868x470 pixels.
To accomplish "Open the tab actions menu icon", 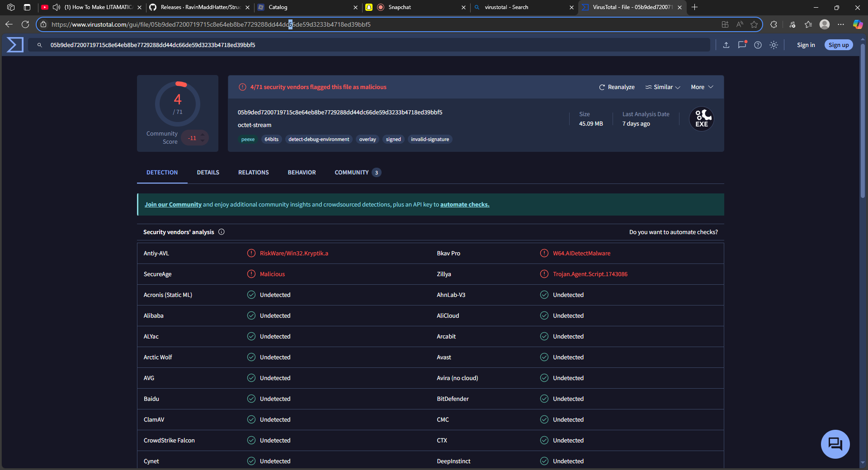I will click(27, 7).
